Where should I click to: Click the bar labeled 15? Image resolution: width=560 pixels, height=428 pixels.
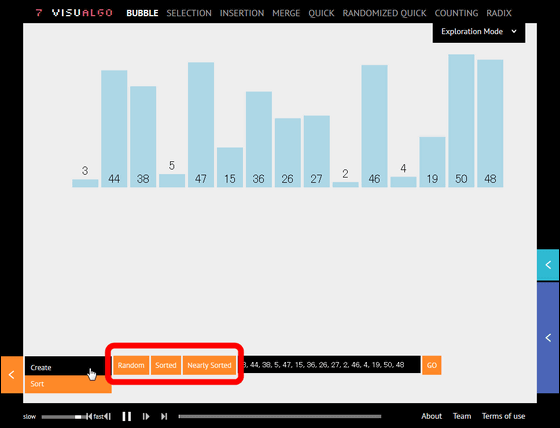tap(230, 167)
